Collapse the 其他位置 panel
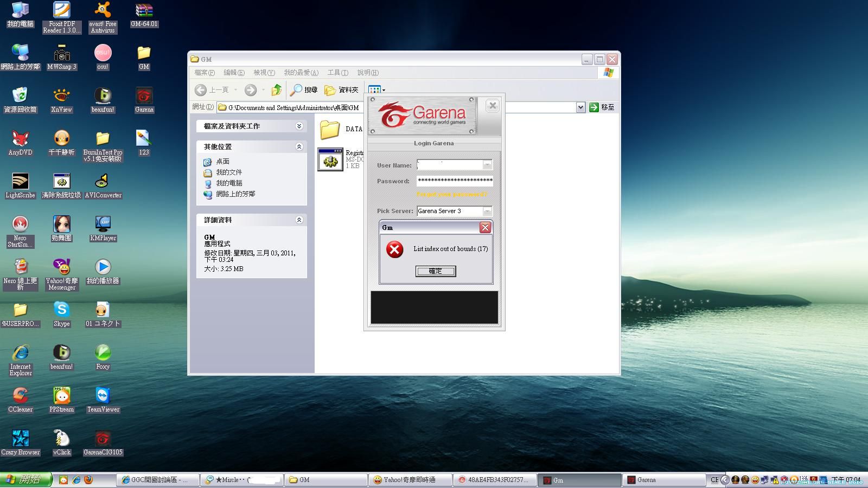 pyautogui.click(x=299, y=146)
